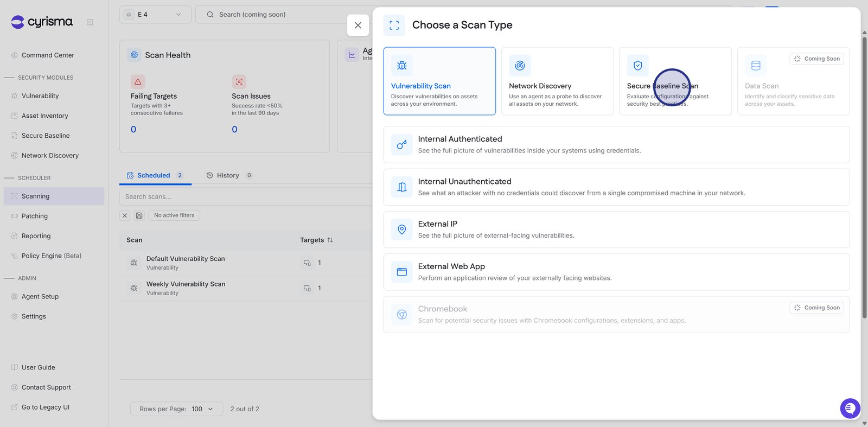Choose External Web App window icon

[x=402, y=272]
